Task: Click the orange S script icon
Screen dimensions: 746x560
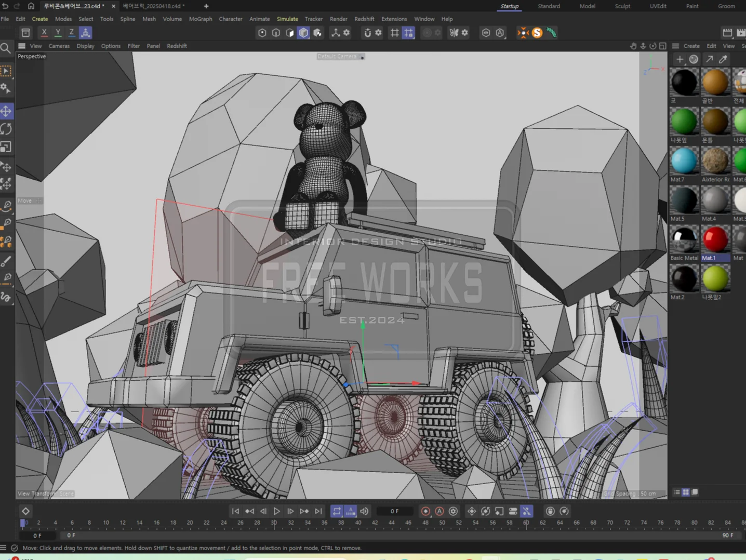Action: 537,33
